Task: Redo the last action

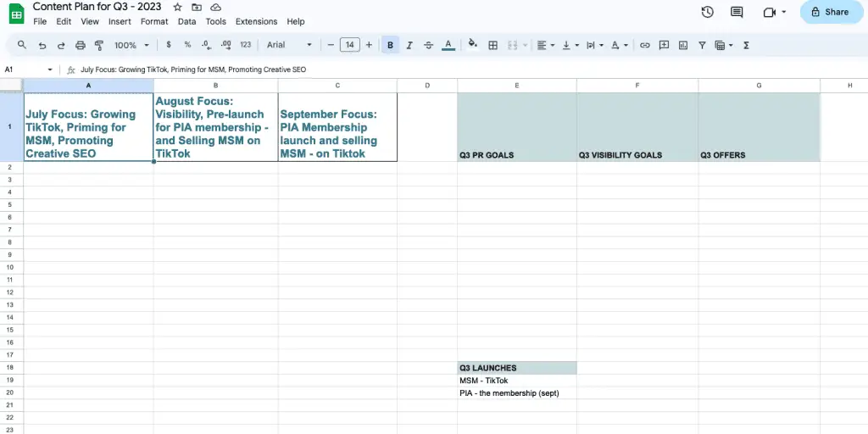Action: [61, 46]
